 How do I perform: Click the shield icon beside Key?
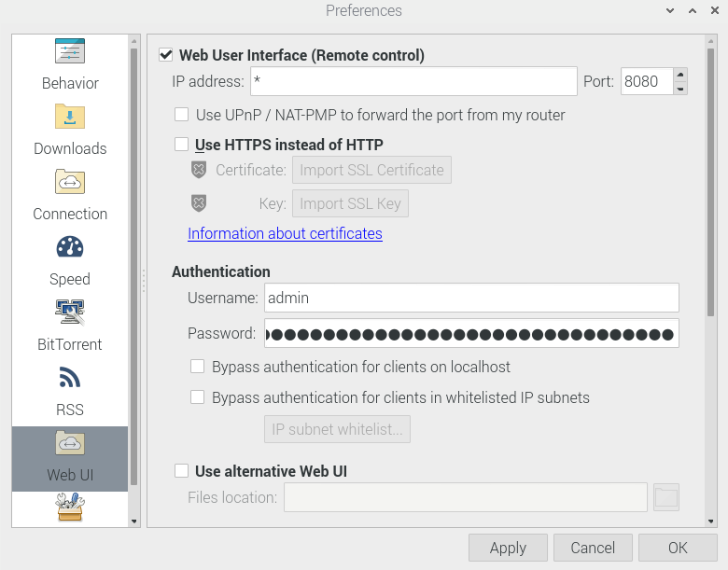point(199,203)
